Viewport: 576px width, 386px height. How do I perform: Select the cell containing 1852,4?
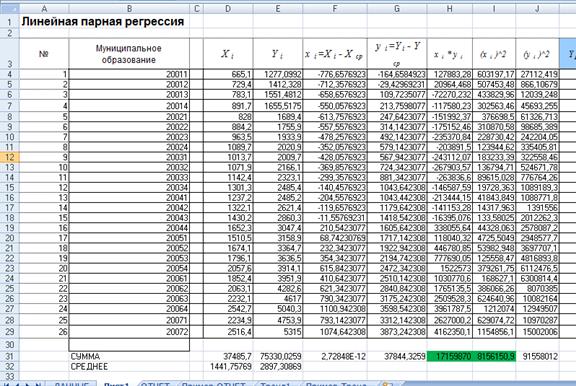[228, 278]
